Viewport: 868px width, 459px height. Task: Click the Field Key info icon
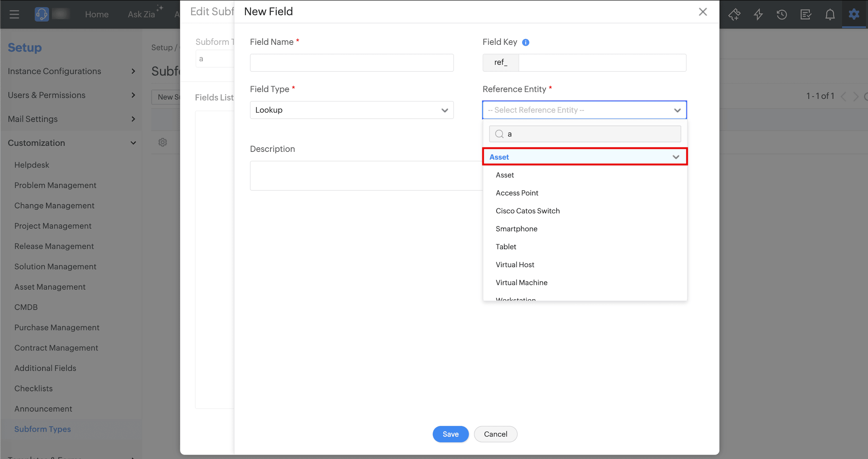coord(525,43)
